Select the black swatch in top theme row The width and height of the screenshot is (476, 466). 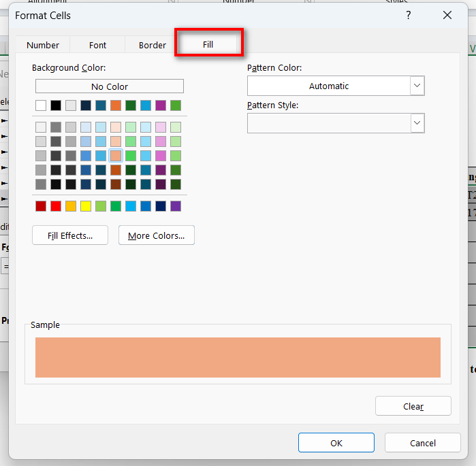(56, 105)
